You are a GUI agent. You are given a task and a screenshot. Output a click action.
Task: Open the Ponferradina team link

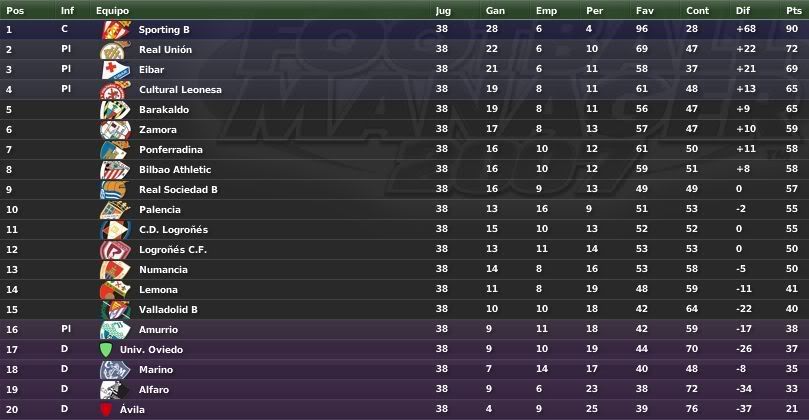click(x=171, y=150)
